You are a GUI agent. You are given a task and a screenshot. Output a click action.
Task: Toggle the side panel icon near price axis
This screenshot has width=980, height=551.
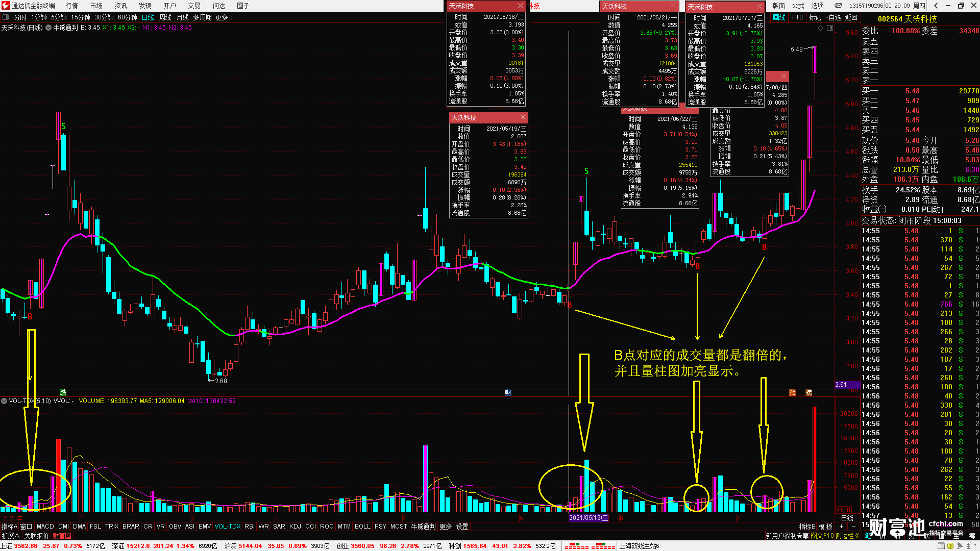tap(830, 28)
